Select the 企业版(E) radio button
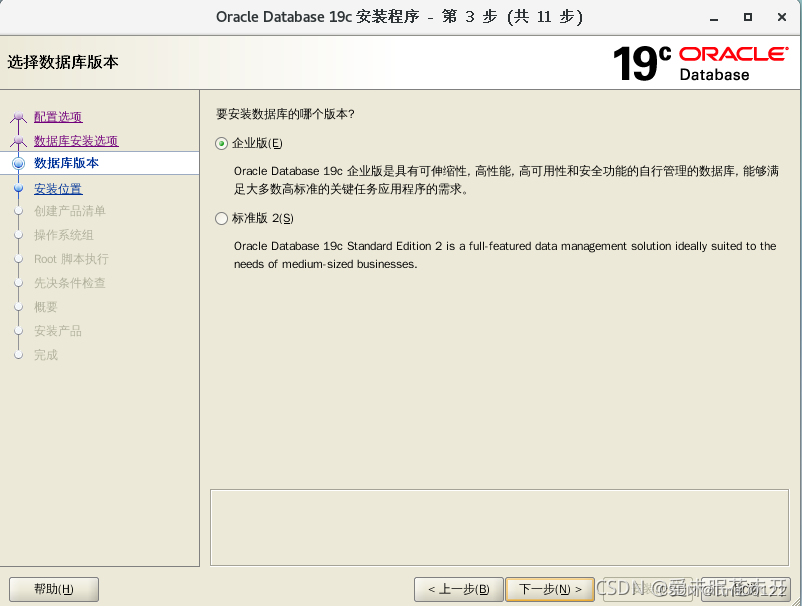This screenshot has height=606, width=802. pyautogui.click(x=221, y=144)
